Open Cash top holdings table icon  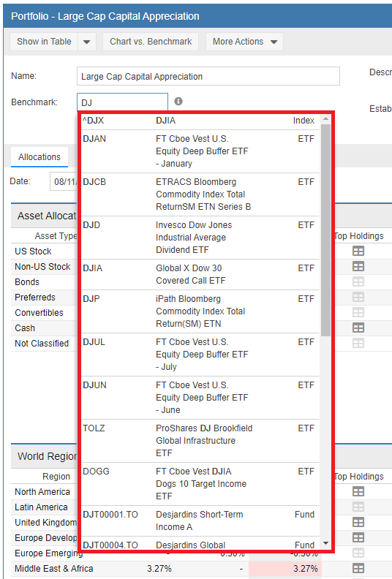358,328
